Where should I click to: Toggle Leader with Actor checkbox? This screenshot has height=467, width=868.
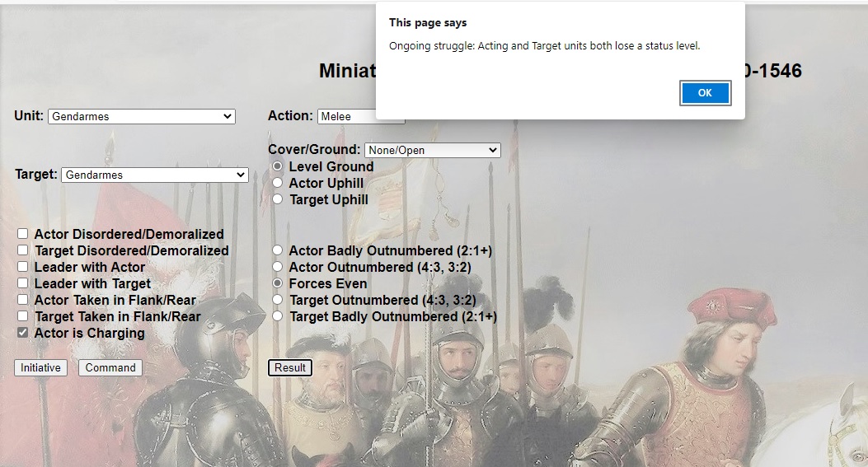pos(23,267)
